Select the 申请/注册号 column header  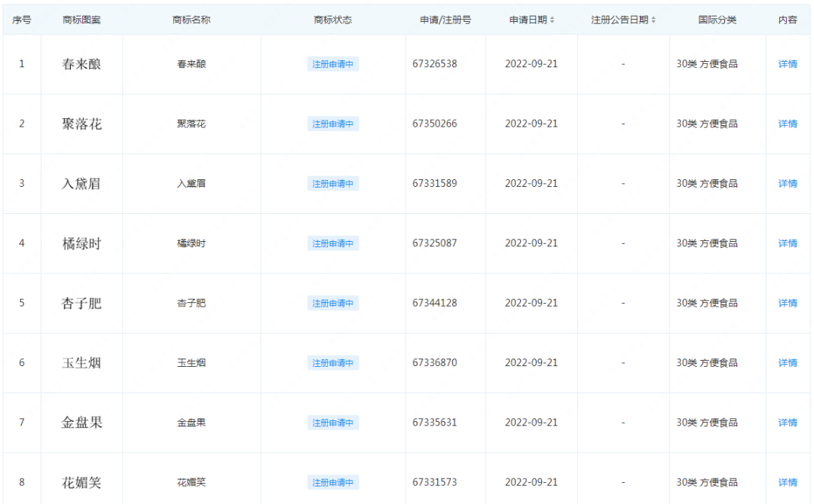445,20
